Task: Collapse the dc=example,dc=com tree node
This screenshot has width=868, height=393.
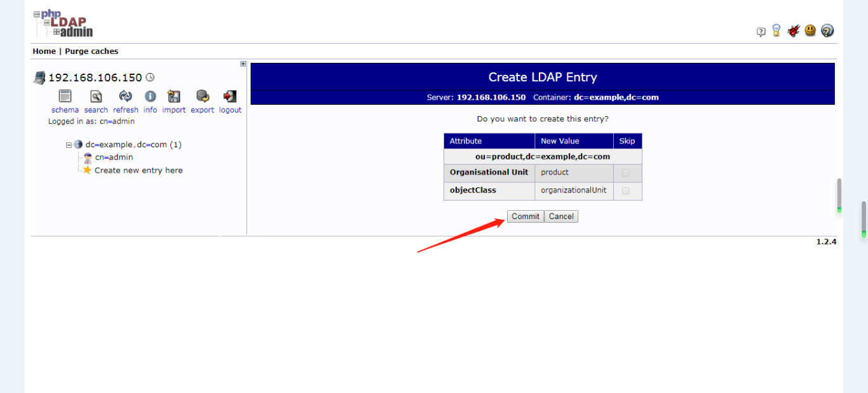Action: click(68, 144)
